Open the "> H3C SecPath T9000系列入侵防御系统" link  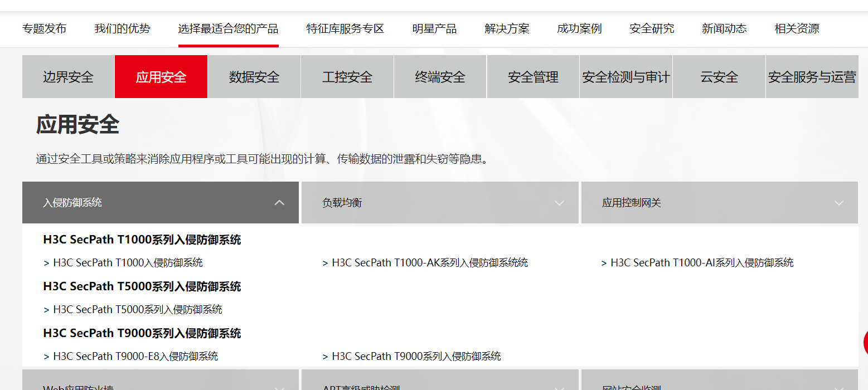click(x=411, y=356)
